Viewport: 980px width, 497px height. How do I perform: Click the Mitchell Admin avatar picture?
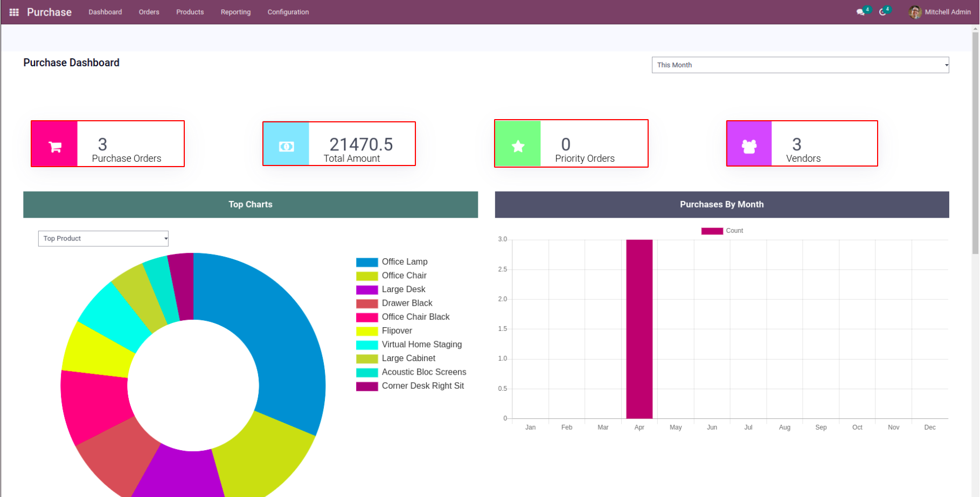click(x=915, y=12)
